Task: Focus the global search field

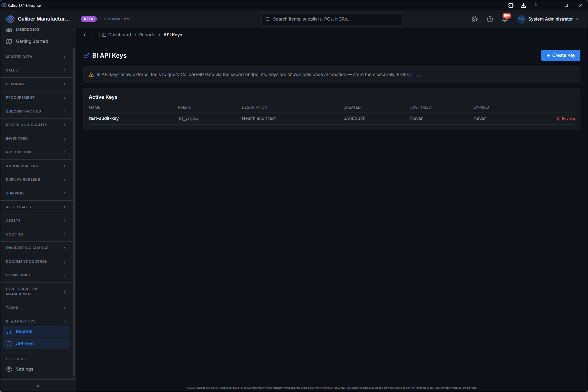Action: 332,19
